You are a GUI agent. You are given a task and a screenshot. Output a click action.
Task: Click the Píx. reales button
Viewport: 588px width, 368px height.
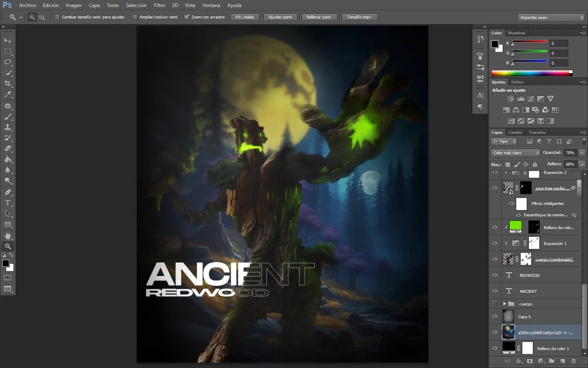(x=245, y=17)
